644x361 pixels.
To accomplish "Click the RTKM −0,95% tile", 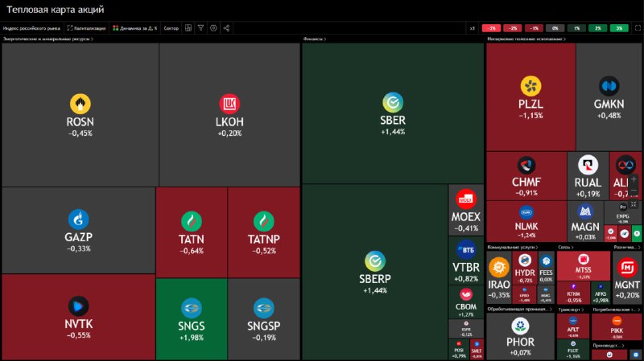I will point(573,293).
